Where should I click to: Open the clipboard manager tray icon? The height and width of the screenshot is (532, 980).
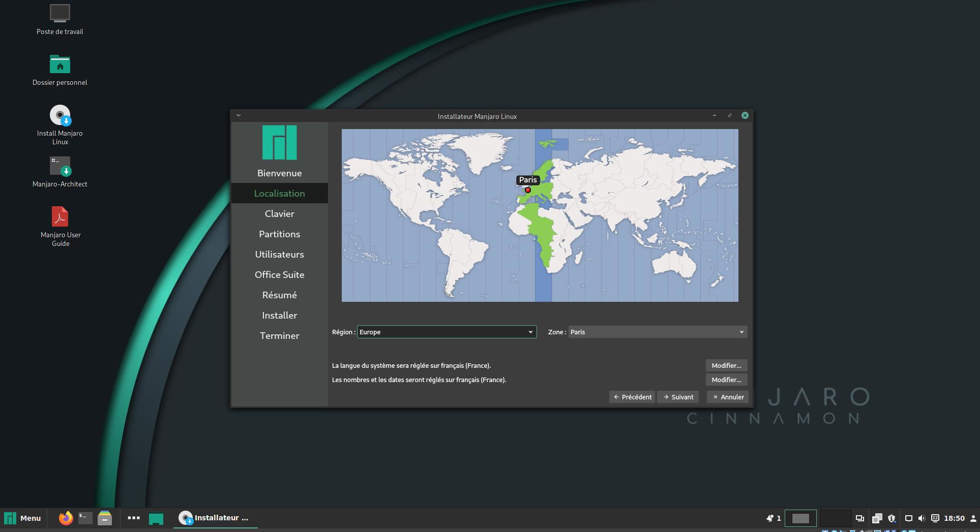[x=877, y=518]
